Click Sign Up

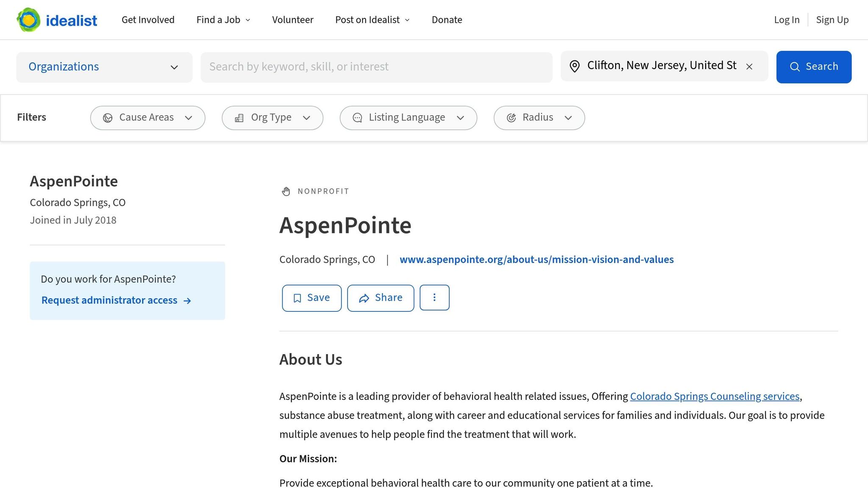point(832,20)
